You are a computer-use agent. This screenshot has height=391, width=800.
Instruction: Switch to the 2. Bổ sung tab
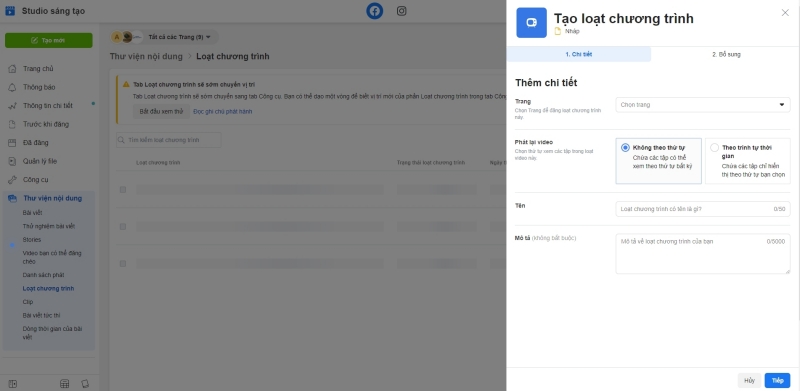click(726, 54)
